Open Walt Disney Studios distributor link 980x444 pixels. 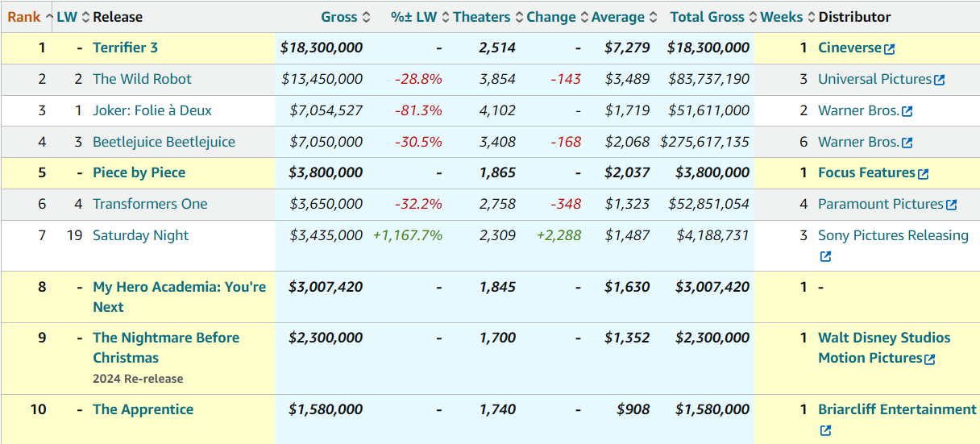pos(884,338)
